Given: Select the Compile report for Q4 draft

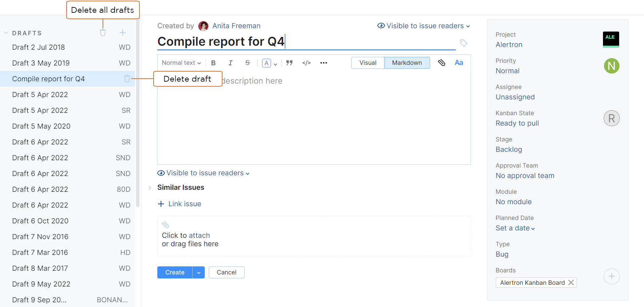Looking at the screenshot, I should [67, 79].
